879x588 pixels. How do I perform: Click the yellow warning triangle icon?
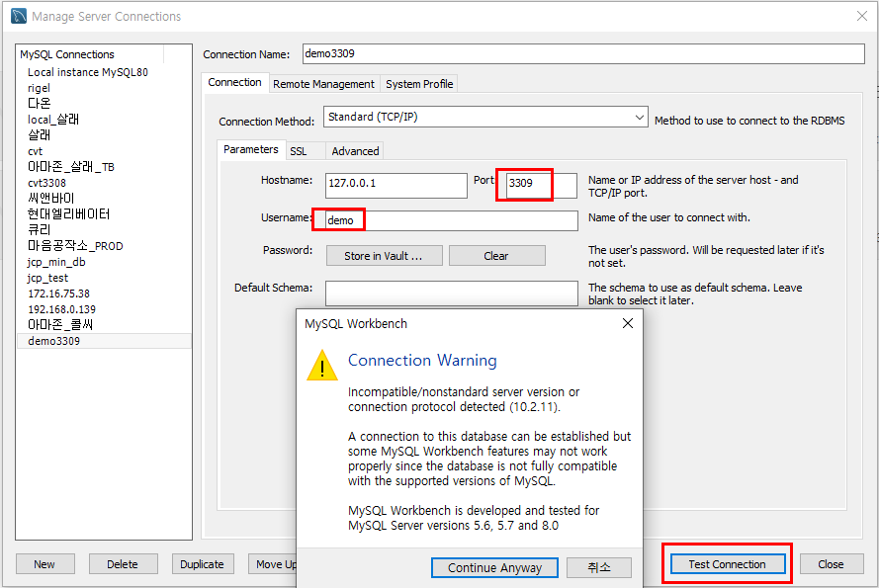321,366
